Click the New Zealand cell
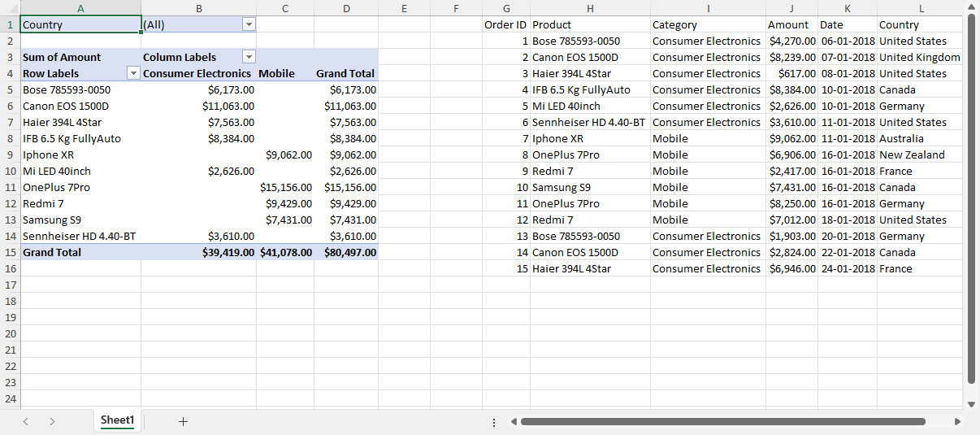This screenshot has height=435, width=980. pos(921,154)
